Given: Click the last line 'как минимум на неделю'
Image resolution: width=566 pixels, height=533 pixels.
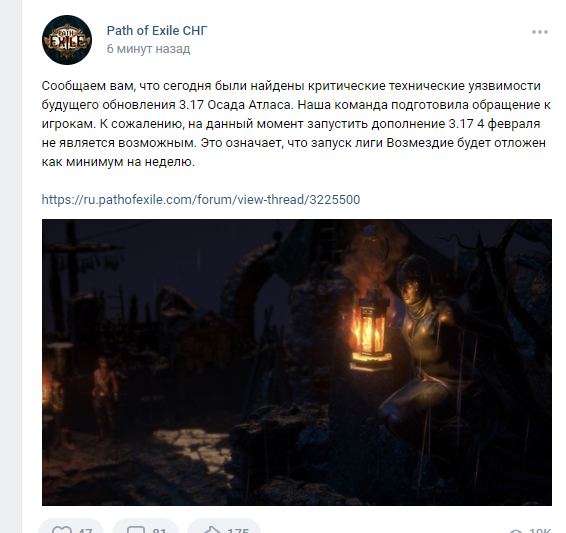Looking at the screenshot, I should click(118, 162).
